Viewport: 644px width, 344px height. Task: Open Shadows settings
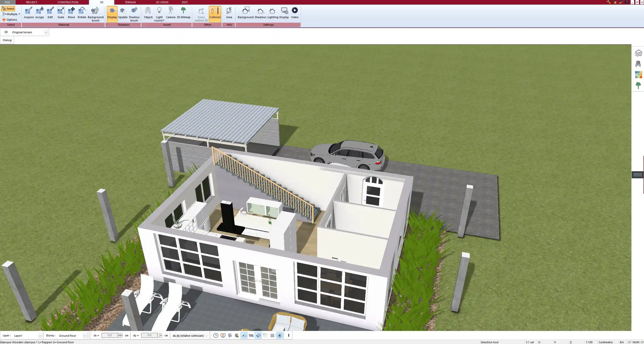click(x=260, y=13)
